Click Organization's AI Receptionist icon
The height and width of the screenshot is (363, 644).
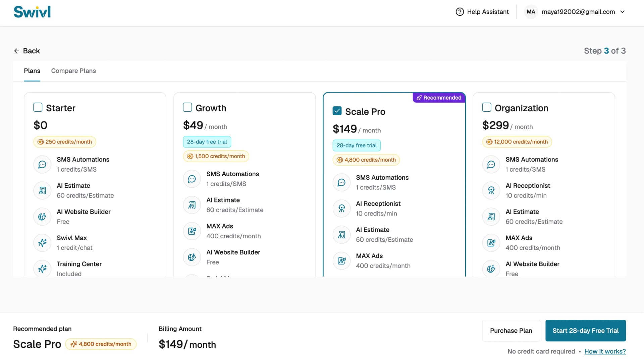tap(491, 191)
